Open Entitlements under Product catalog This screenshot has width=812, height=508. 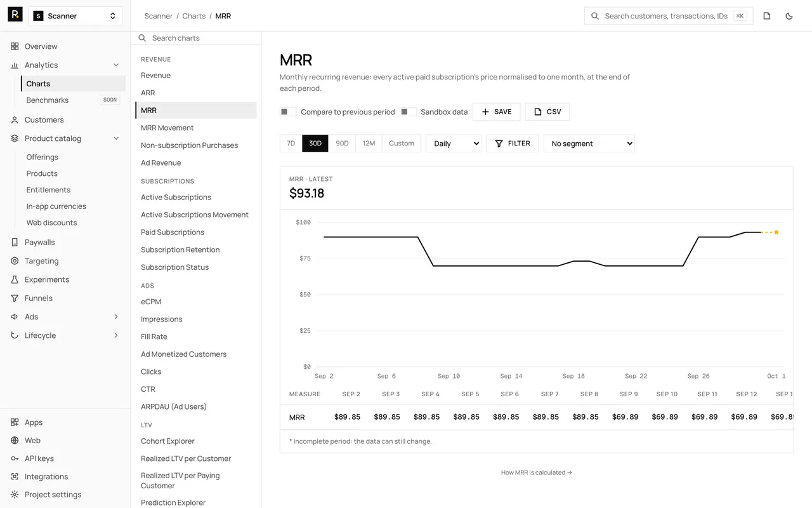coord(74,190)
